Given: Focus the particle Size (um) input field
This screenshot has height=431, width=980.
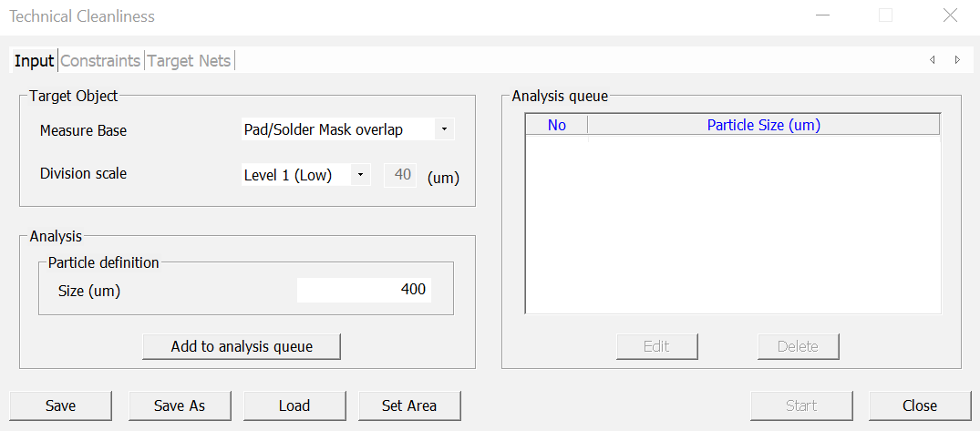Looking at the screenshot, I should coord(364,290).
